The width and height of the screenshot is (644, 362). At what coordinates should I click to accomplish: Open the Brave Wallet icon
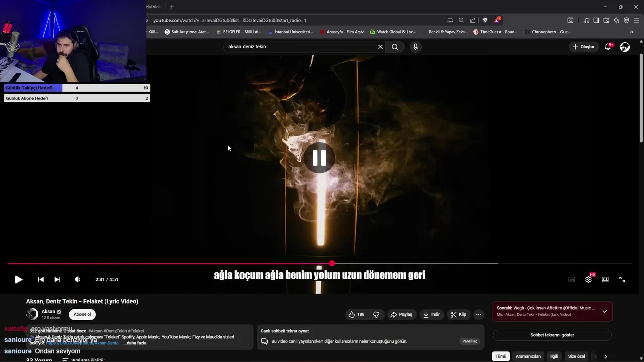[x=606, y=20]
